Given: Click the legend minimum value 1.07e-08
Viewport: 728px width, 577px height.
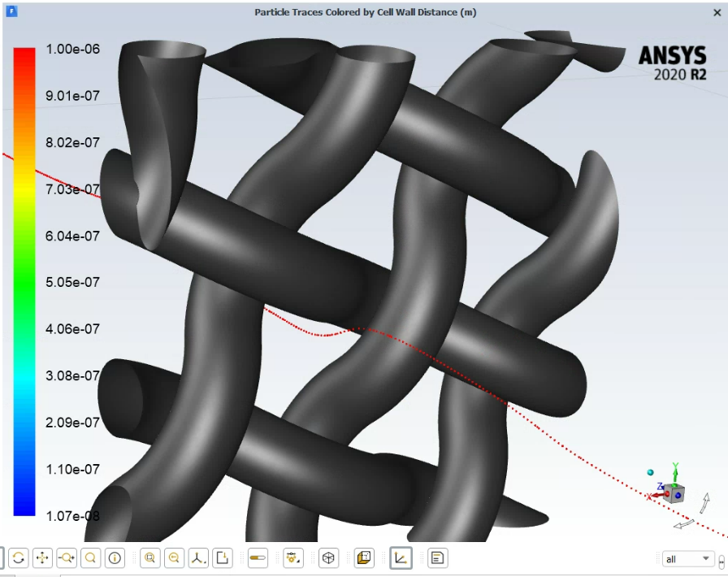Looking at the screenshot, I should (x=72, y=516).
